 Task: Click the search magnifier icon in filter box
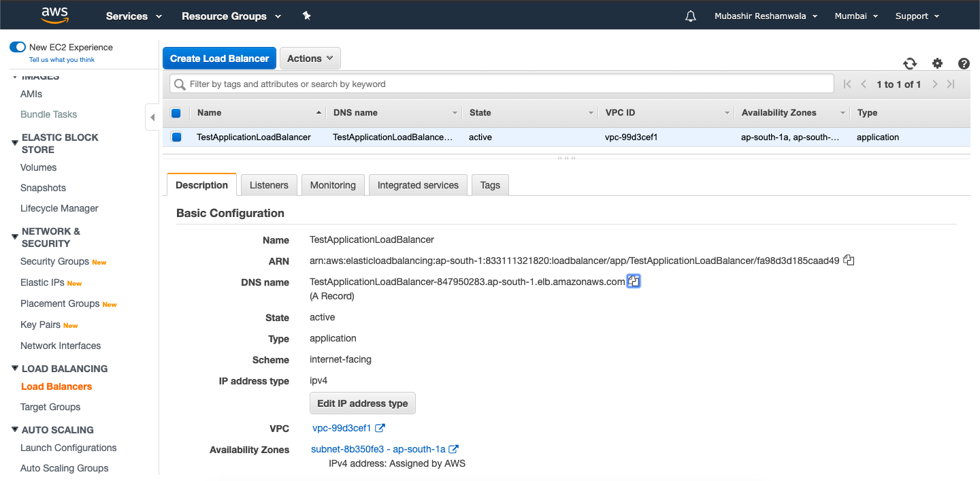(180, 84)
